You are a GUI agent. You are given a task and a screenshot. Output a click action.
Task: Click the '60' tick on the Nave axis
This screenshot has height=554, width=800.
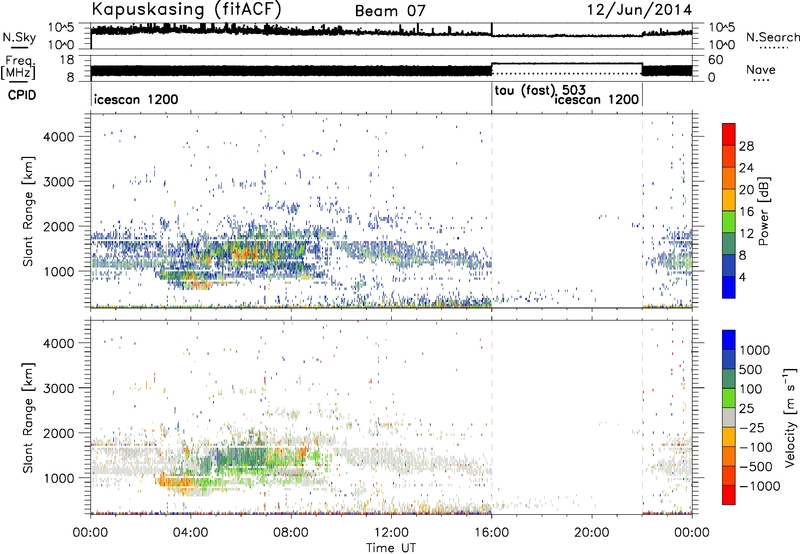click(716, 60)
